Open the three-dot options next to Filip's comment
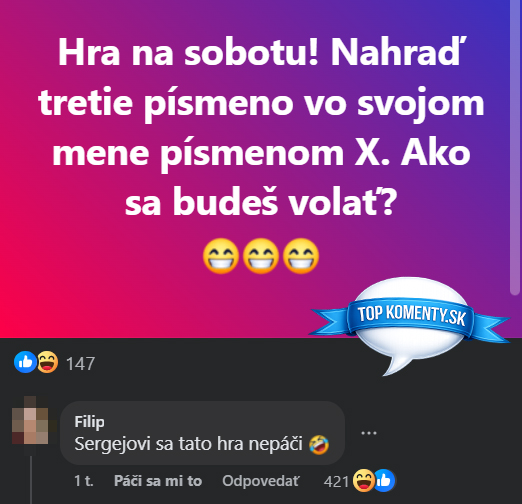 (369, 433)
